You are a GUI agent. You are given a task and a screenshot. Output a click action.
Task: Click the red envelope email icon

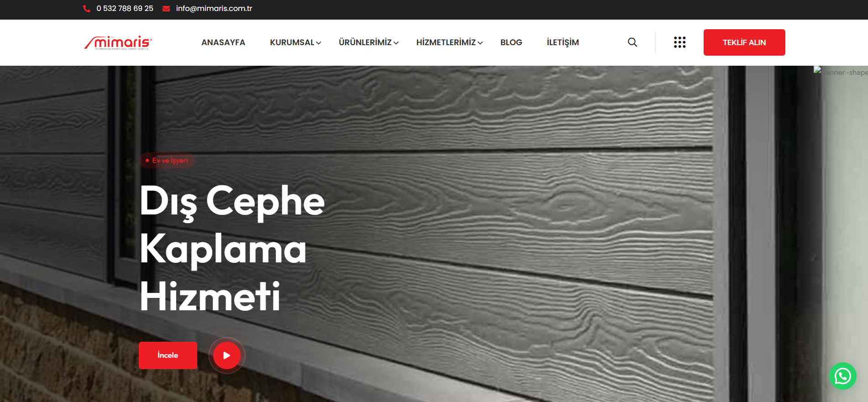pyautogui.click(x=166, y=9)
